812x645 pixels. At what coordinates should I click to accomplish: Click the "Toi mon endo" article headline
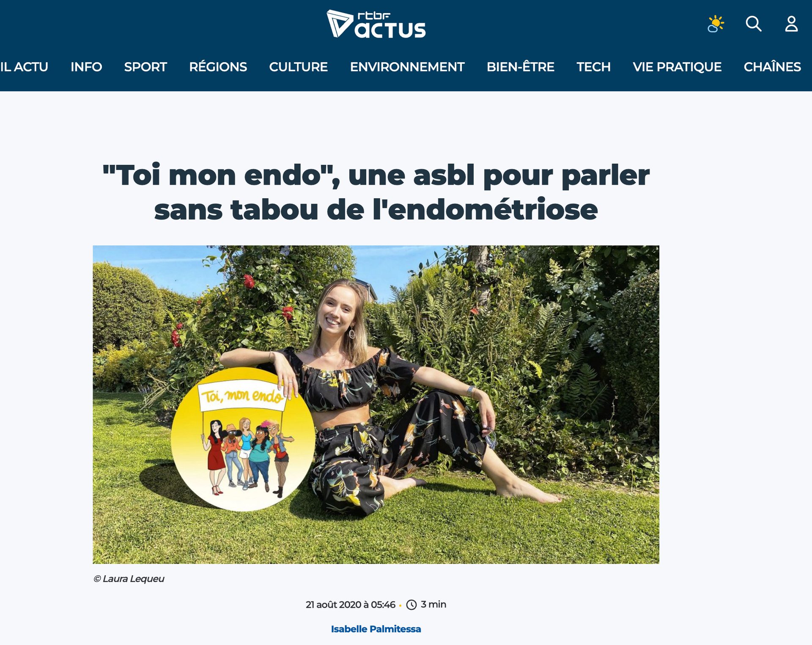coord(376,192)
